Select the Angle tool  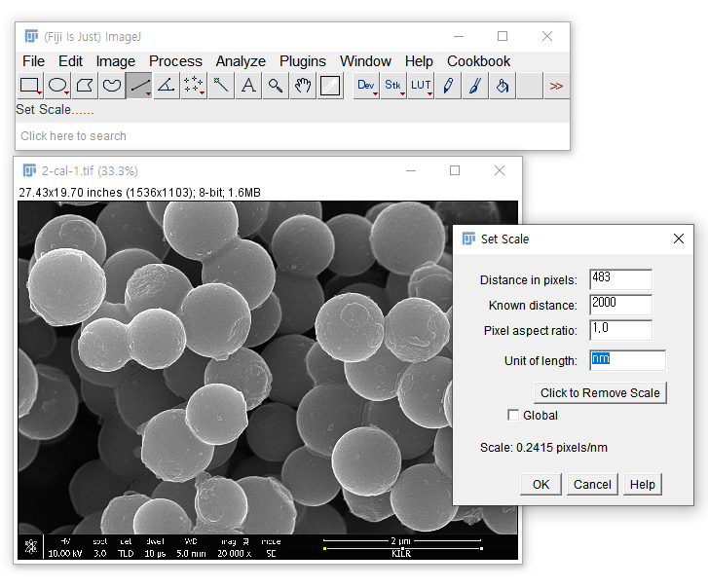[167, 86]
